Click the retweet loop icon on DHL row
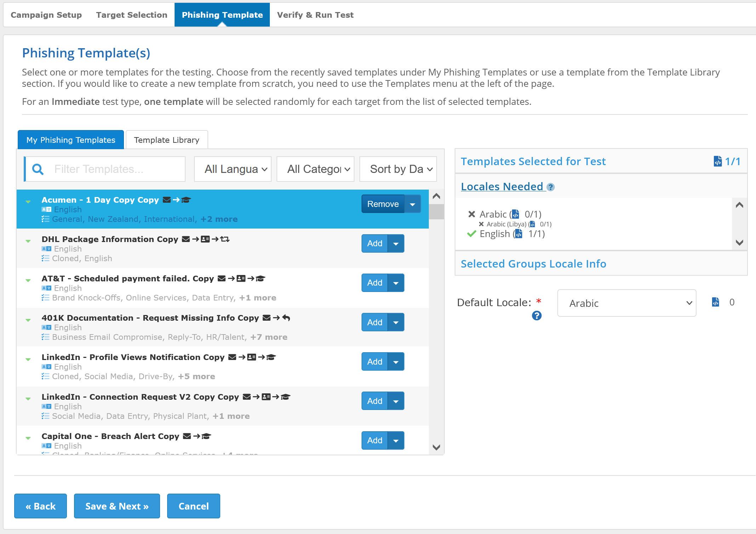Image resolution: width=756 pixels, height=534 pixels. [x=225, y=239]
